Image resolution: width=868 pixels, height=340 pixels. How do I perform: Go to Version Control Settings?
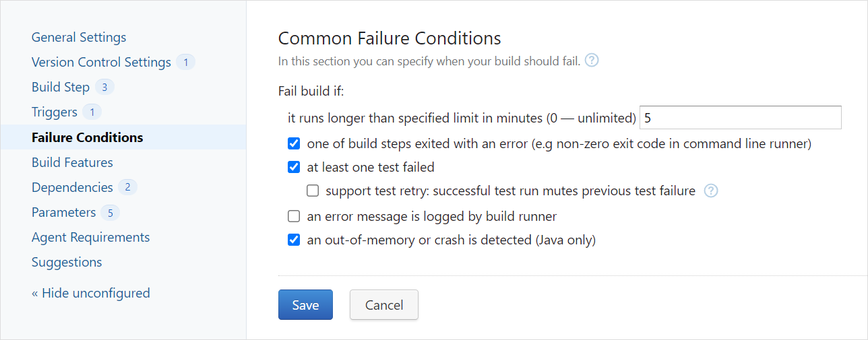click(x=101, y=63)
